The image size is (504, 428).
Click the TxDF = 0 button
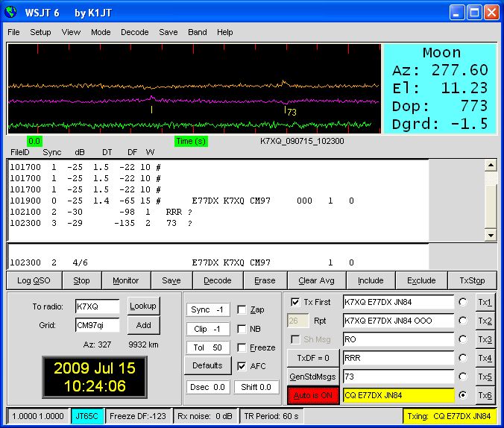point(313,358)
